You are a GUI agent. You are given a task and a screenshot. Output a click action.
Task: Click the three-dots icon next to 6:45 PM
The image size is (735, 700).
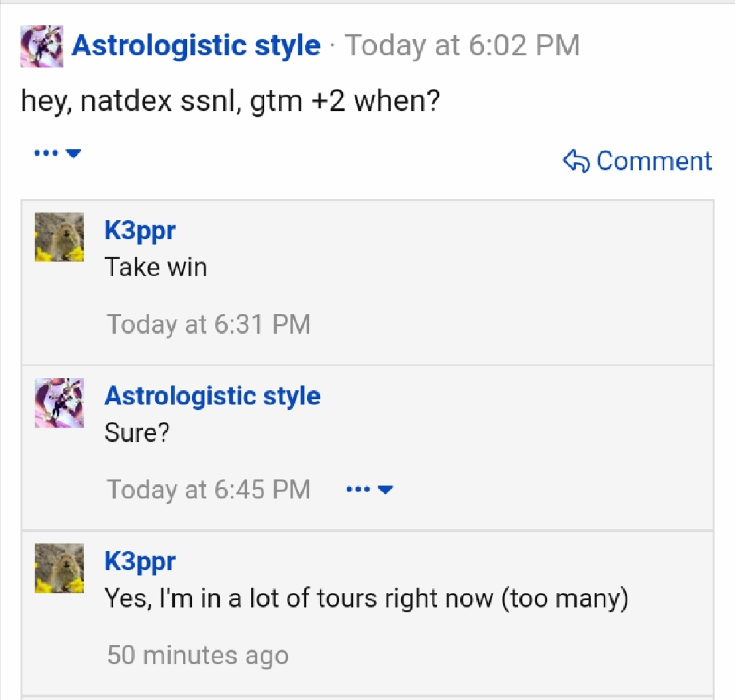[358, 490]
